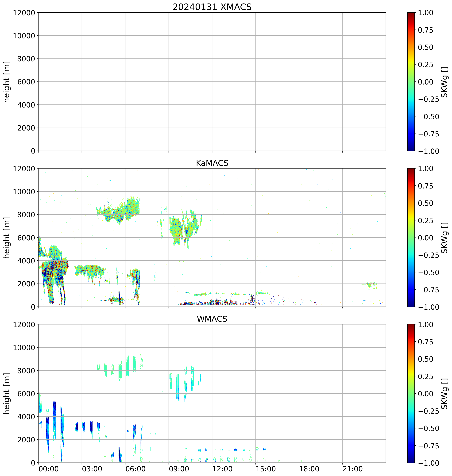
Task: Click the 06:00 x-axis tick label
Action: [x=135, y=469]
